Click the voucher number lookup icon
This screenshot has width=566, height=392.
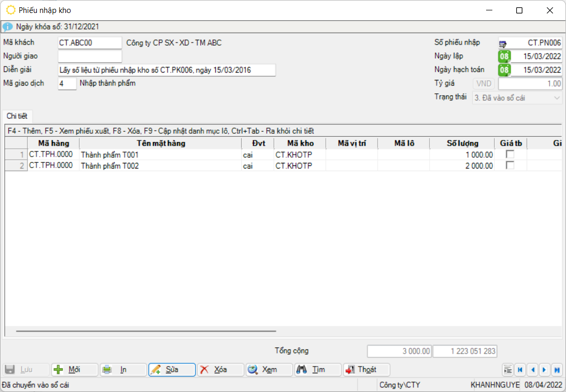click(503, 43)
